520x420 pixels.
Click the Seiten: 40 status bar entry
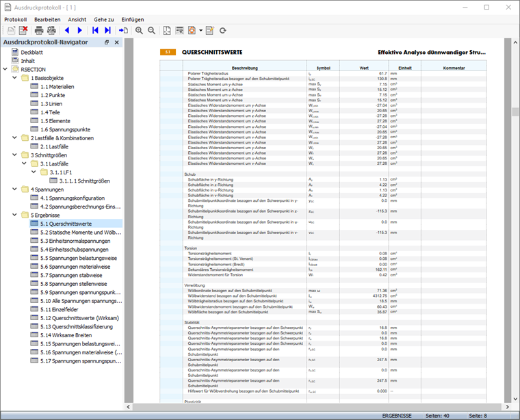click(x=437, y=416)
